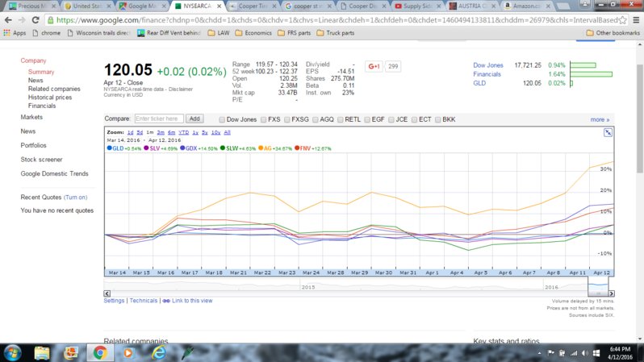Expand chart to fullscreen icon
The image size is (644, 362).
[x=608, y=132]
